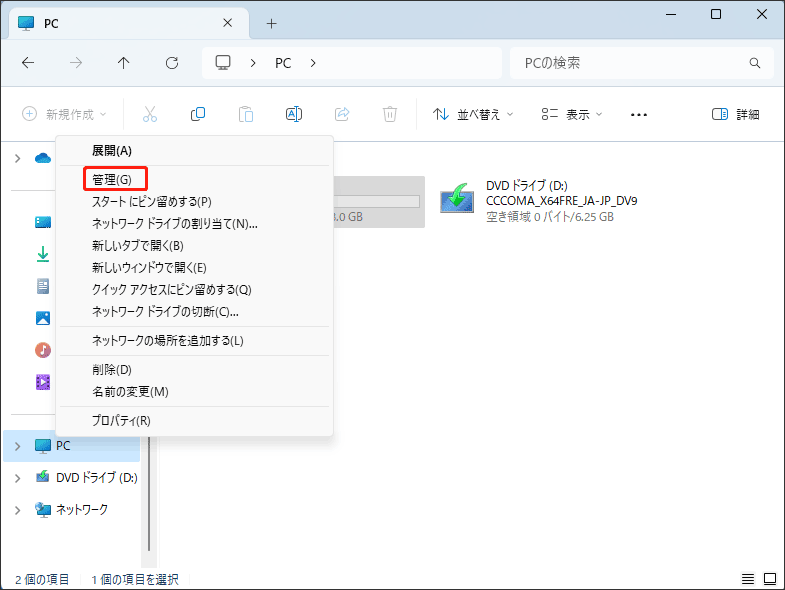Open the Desktop icon in sidebar
The width and height of the screenshot is (785, 590).
tap(43, 222)
